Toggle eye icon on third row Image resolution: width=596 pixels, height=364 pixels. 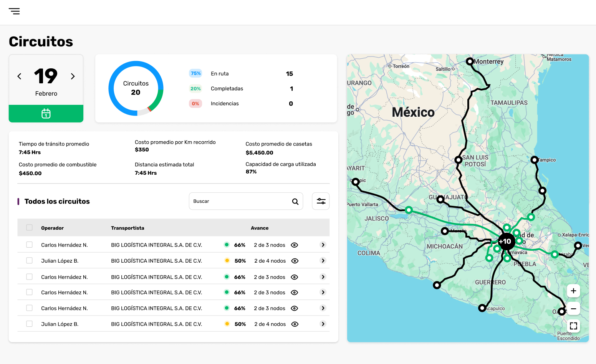pos(295,277)
